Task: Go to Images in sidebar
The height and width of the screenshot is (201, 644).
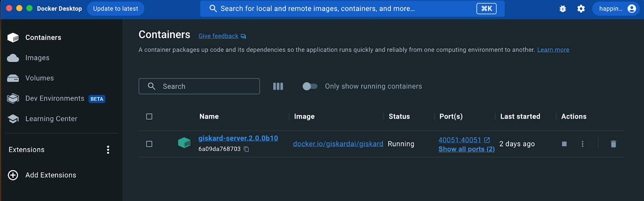Action: (37, 58)
